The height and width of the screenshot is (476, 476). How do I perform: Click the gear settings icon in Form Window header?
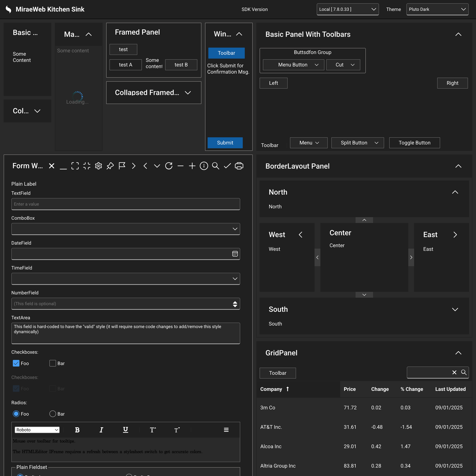click(98, 166)
